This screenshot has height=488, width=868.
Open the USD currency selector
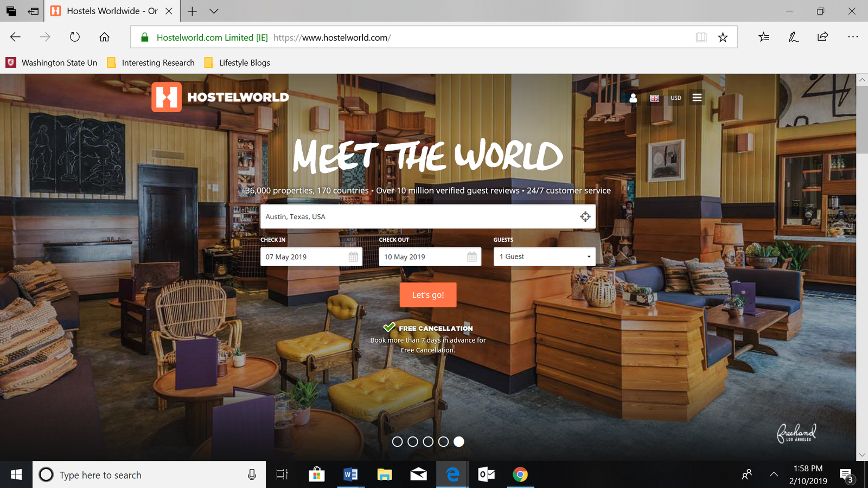676,98
